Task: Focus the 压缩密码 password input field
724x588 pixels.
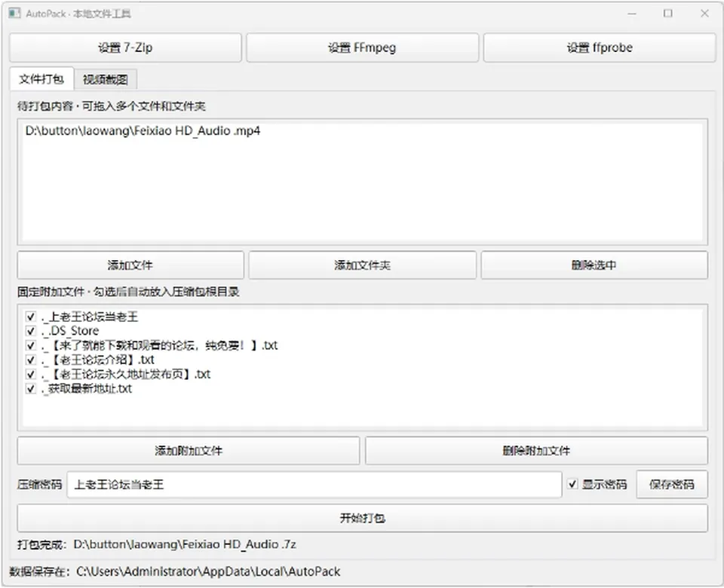Action: coord(314,485)
